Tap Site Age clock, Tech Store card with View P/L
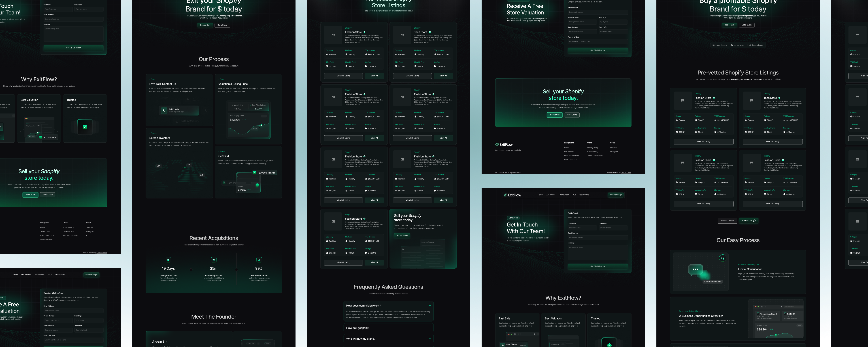The image size is (868, 347). 435,66
